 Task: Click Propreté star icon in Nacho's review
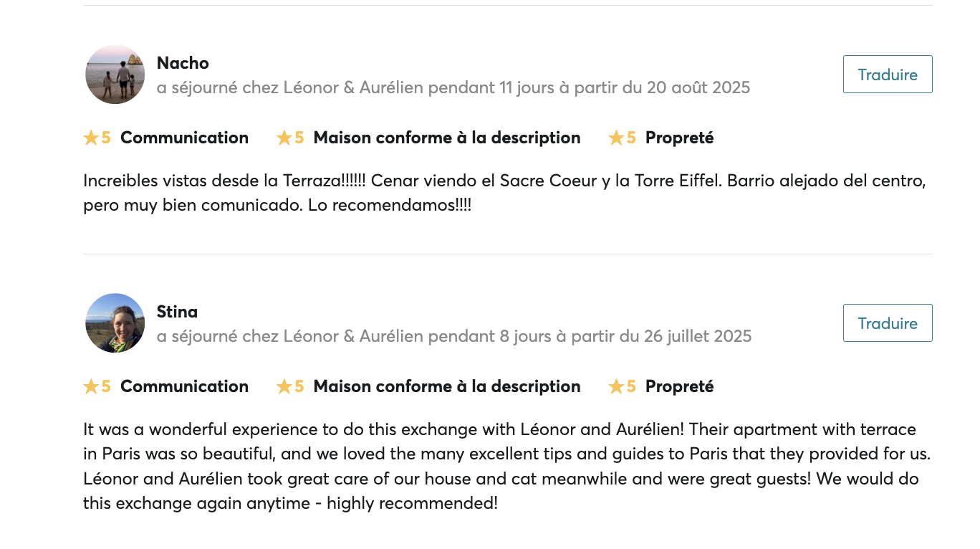pos(616,138)
